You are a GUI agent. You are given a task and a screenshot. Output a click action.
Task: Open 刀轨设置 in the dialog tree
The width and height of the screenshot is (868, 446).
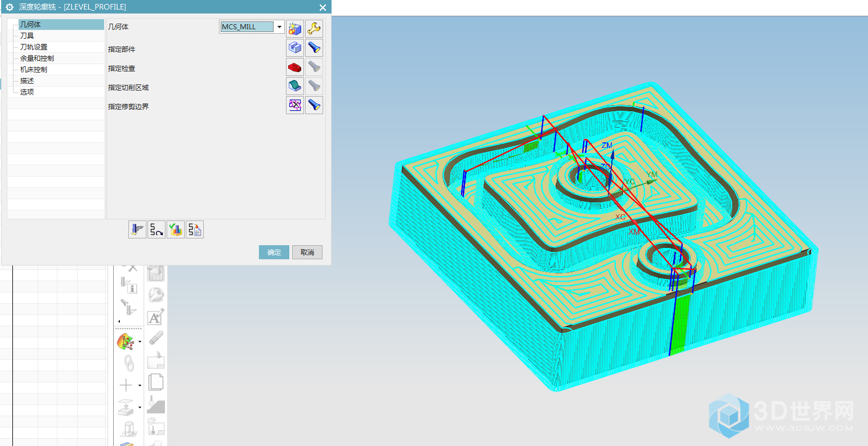[34, 47]
